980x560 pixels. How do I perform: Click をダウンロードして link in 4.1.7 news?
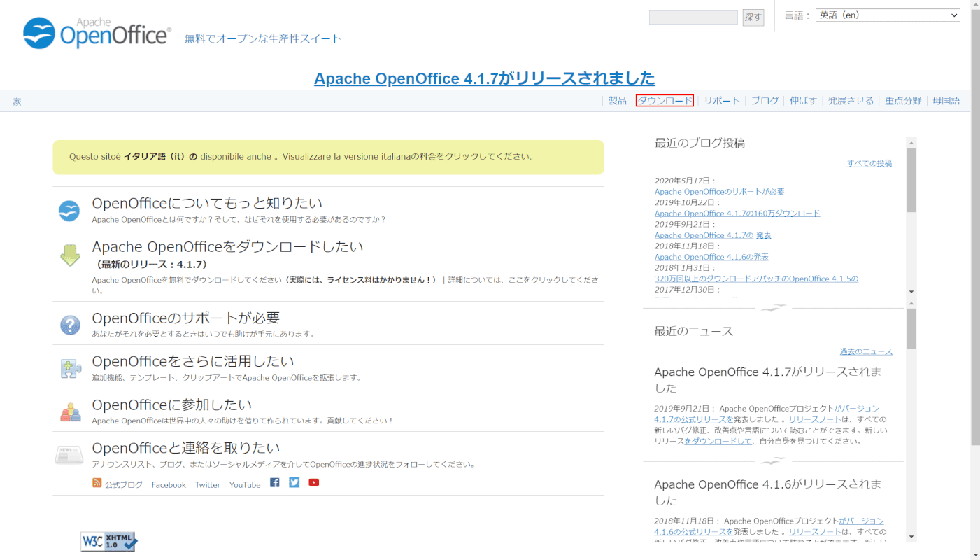click(718, 442)
